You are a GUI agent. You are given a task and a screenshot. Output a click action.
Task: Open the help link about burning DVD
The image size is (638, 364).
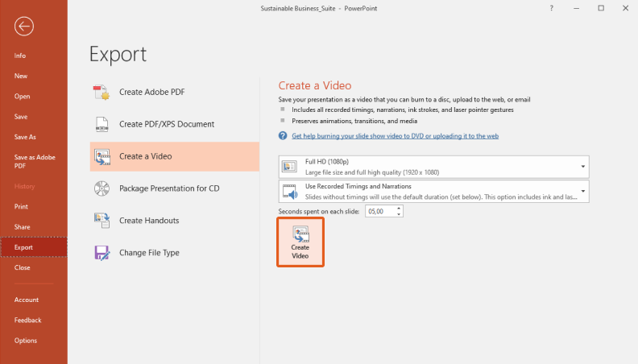point(395,136)
